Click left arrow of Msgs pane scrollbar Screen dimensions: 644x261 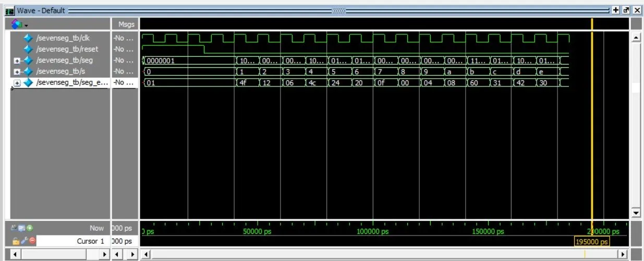pyautogui.click(x=117, y=254)
